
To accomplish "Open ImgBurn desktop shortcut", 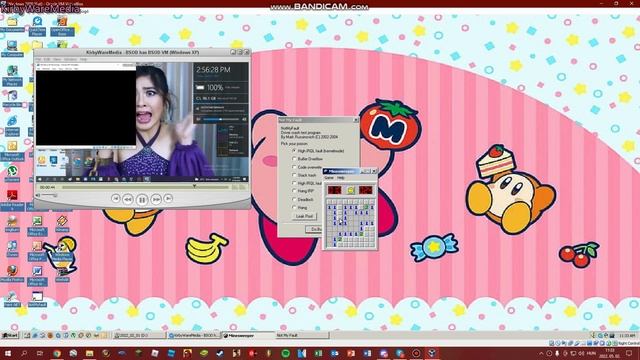I will (x=12, y=224).
